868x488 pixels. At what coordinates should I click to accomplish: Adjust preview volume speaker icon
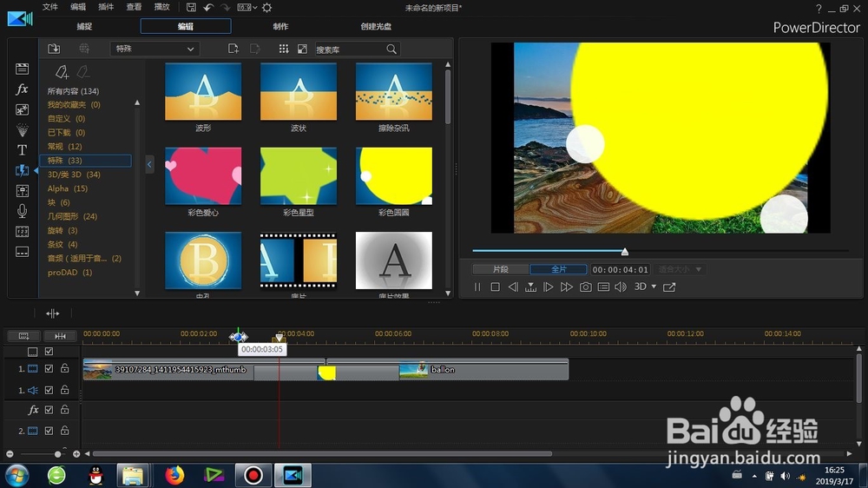point(621,287)
